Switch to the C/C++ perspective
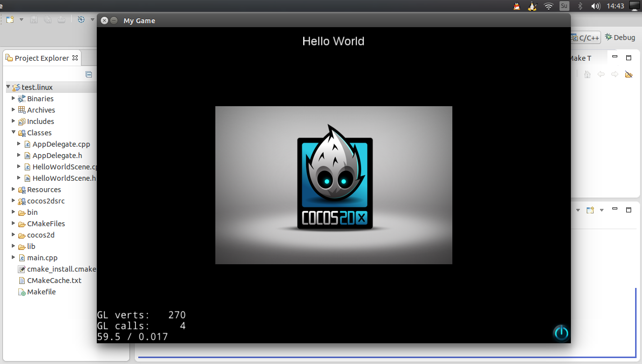The width and height of the screenshot is (642, 364). (x=586, y=38)
